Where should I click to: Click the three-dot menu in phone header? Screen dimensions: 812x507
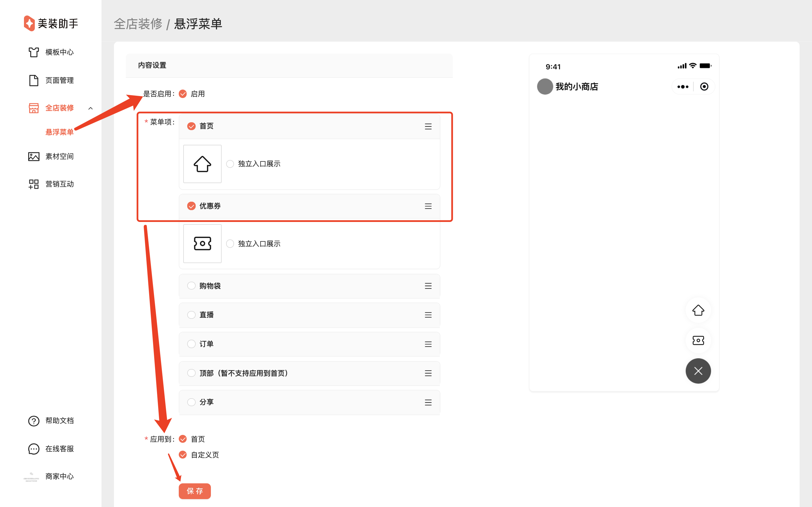683,87
